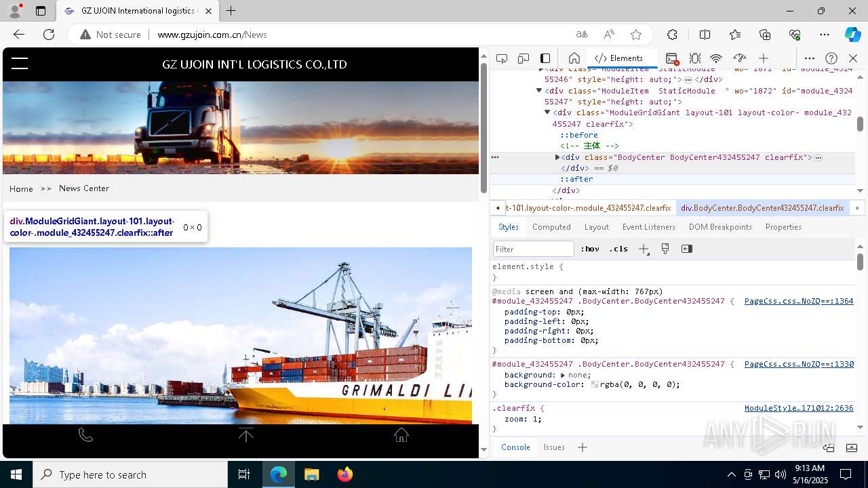
Task: Click the expand Quick View drawer icon
Action: pos(852,447)
